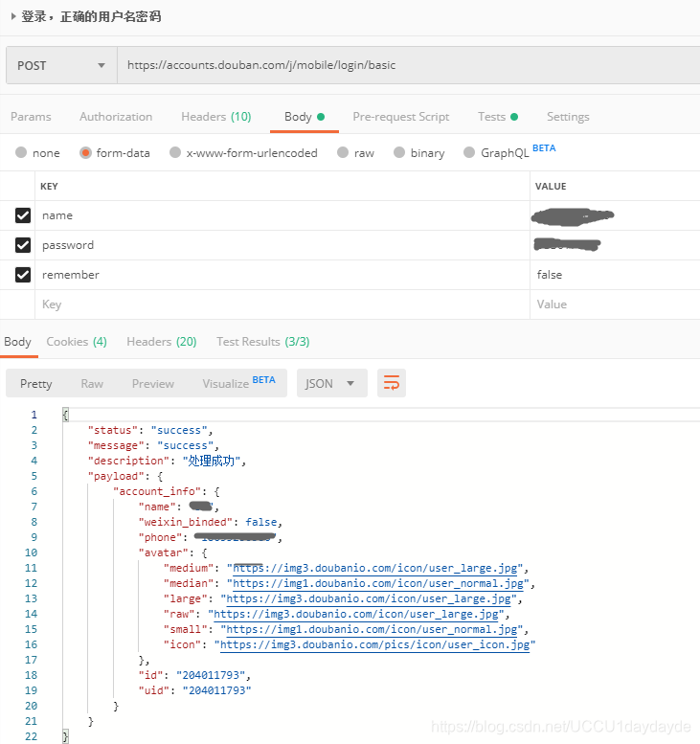The height and width of the screenshot is (744, 700).
Task: Switch to response Cookies (4) tab
Action: tap(77, 342)
